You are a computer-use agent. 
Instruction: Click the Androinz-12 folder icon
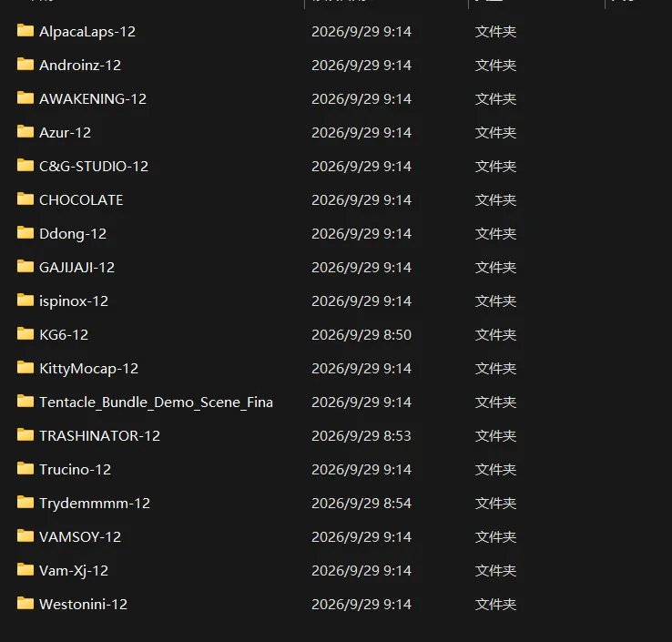click(x=25, y=65)
